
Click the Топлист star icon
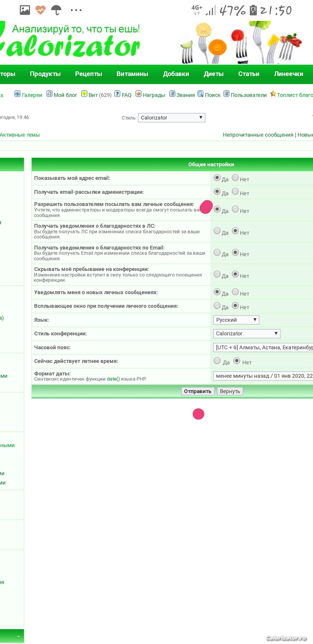(273, 94)
